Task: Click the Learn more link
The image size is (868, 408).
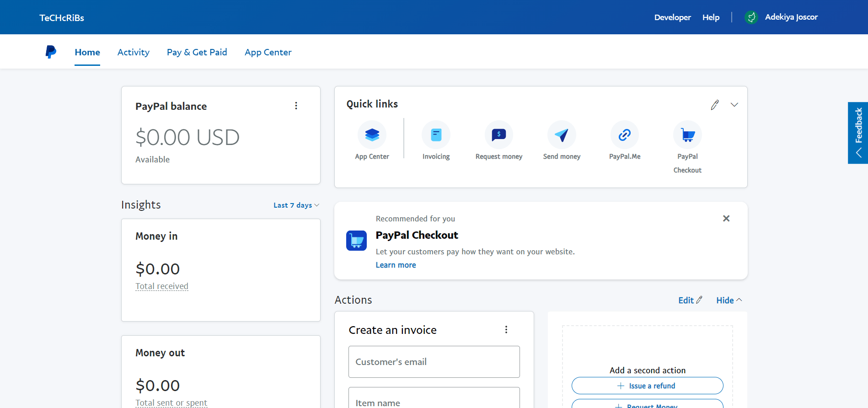Action: (x=396, y=265)
